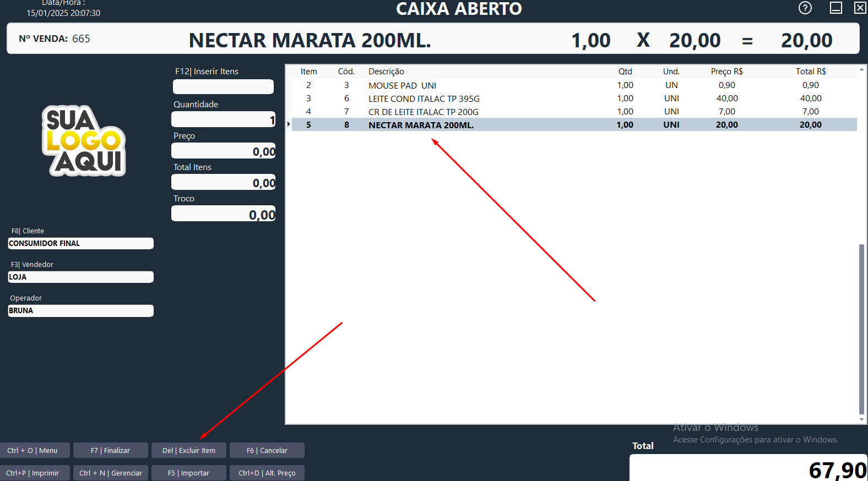This screenshot has width=868, height=481.
Task: Click the 7,00 price in CR DE LEITE row
Action: [727, 112]
